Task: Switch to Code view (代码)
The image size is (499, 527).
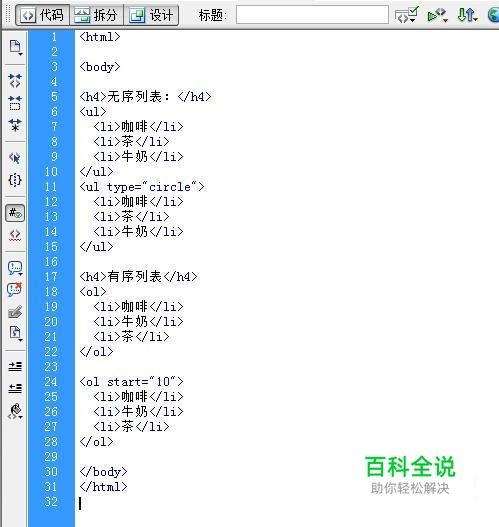Action: 43,15
